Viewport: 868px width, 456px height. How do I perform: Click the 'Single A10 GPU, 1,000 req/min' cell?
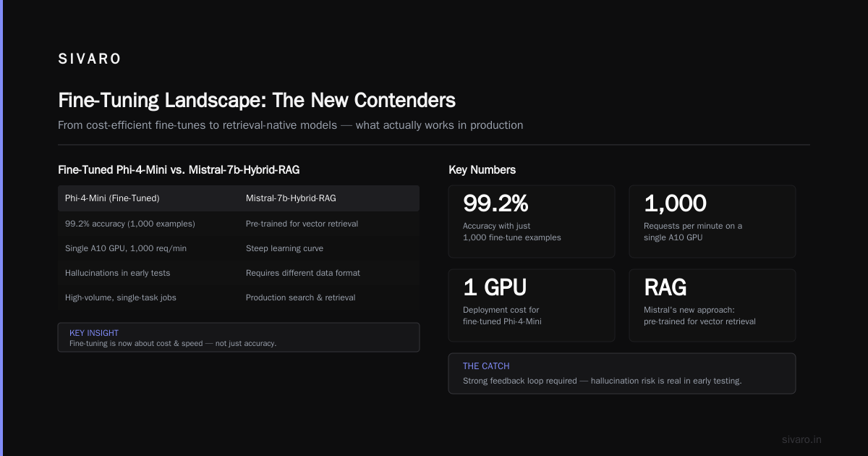[x=126, y=248]
